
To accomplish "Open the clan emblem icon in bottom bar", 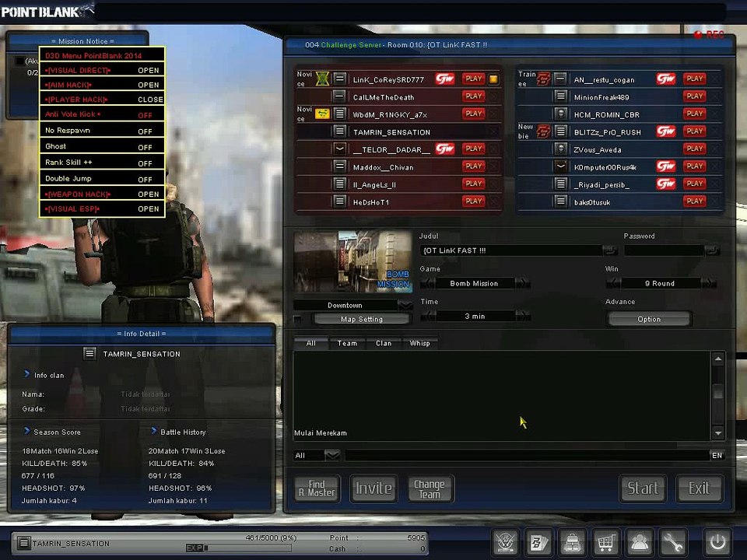I will (506, 542).
